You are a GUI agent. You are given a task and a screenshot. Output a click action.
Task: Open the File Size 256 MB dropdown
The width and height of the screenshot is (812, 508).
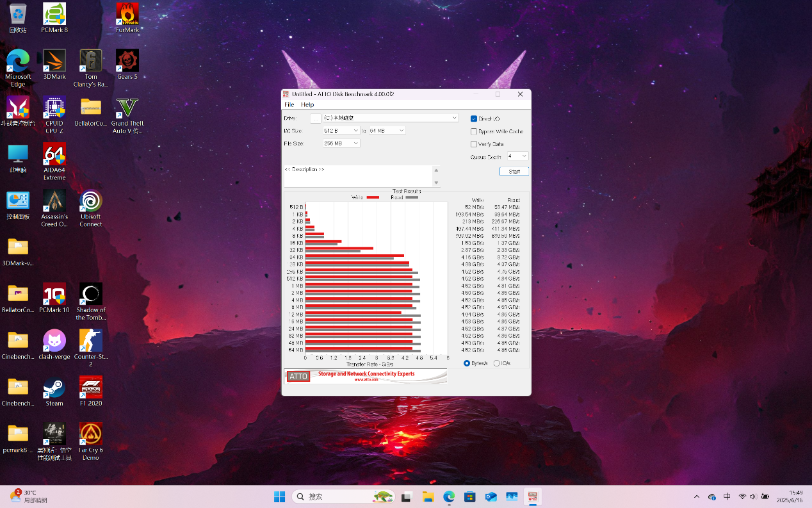click(341, 143)
